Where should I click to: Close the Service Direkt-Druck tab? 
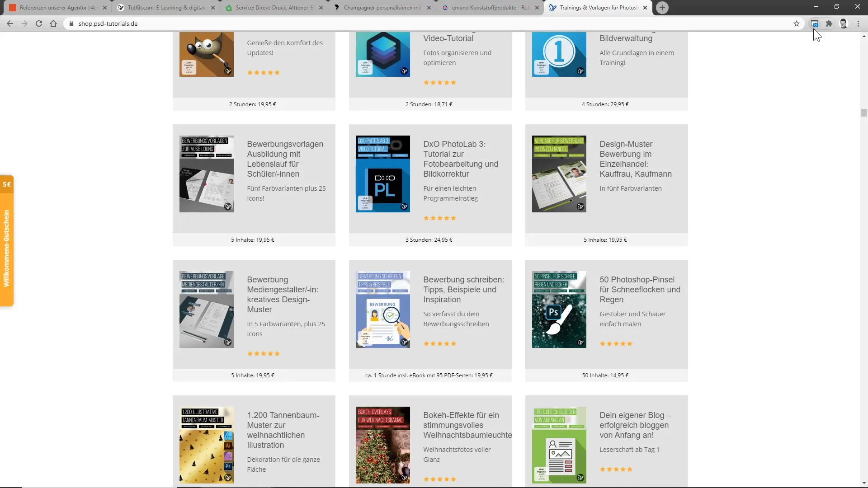pos(321,8)
